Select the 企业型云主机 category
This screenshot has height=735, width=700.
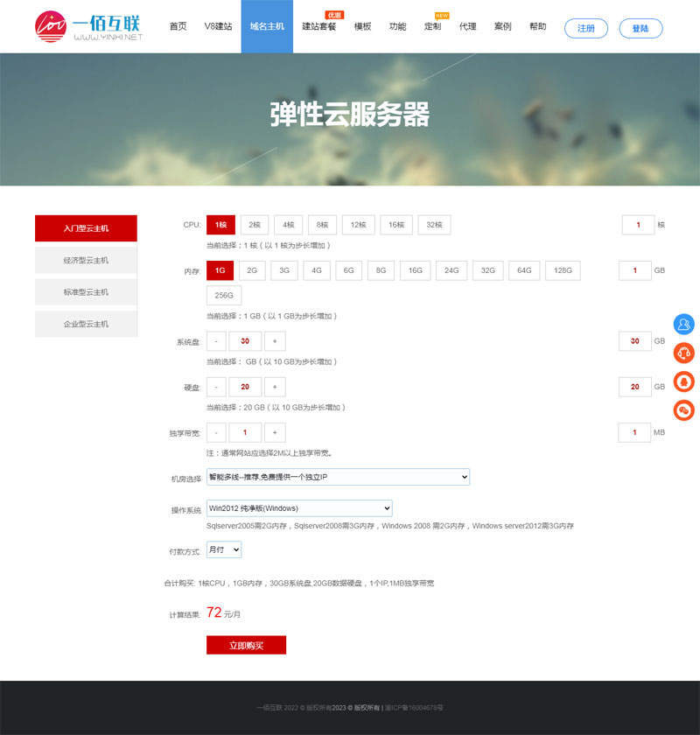tap(86, 324)
